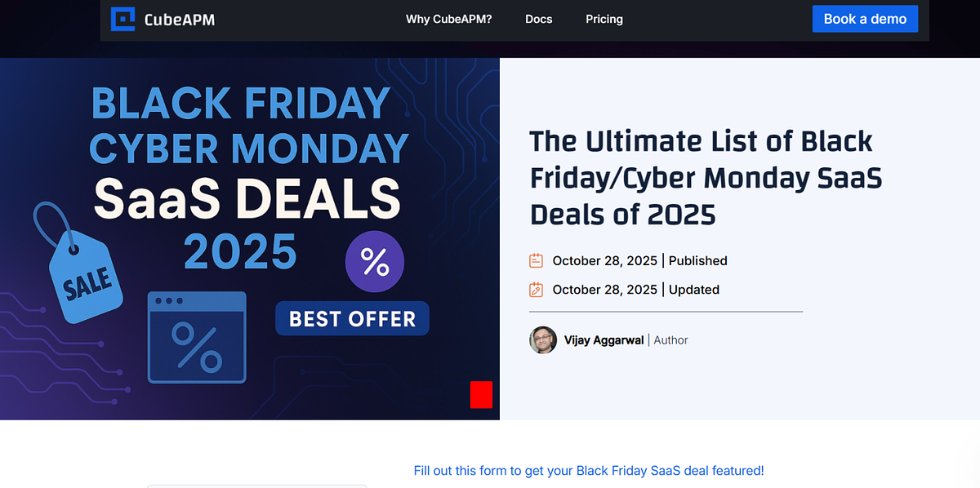This screenshot has width=980, height=488.
Task: Click the published date calendar icon
Action: point(537,261)
